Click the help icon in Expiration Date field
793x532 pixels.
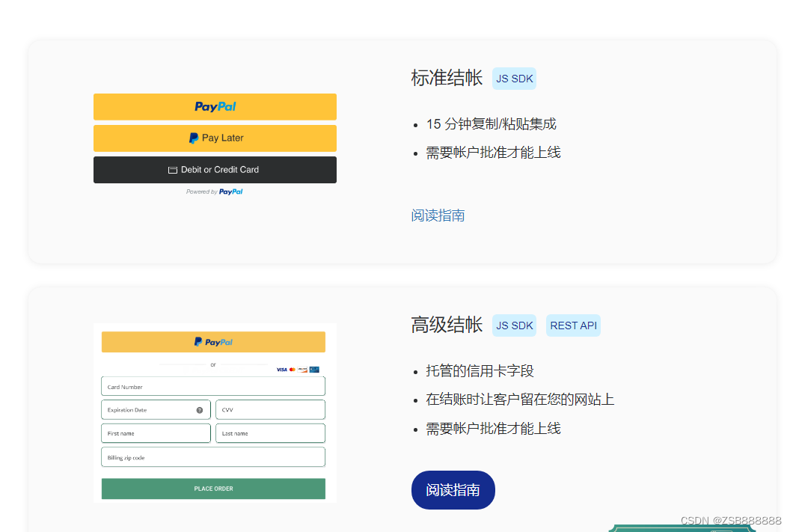click(x=200, y=410)
